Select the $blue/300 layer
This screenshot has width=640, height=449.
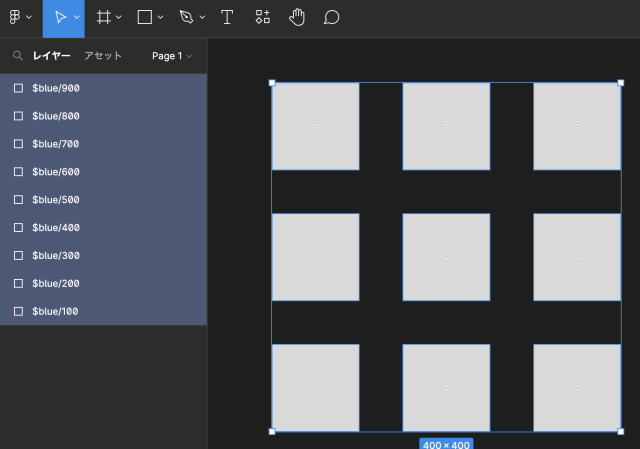point(103,256)
